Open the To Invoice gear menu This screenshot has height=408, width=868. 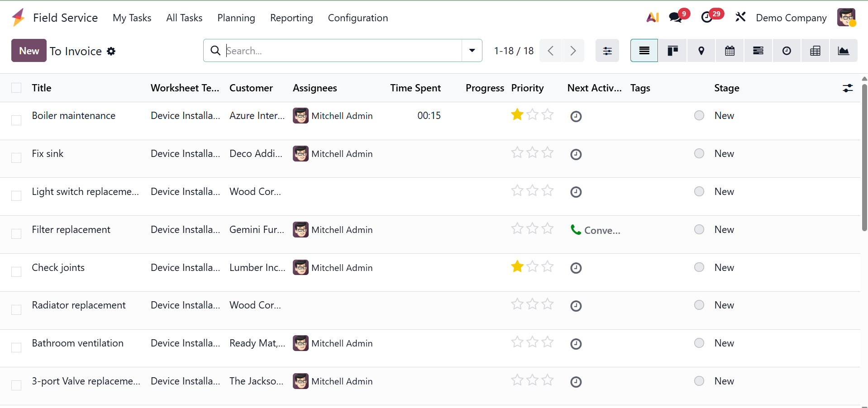(111, 51)
